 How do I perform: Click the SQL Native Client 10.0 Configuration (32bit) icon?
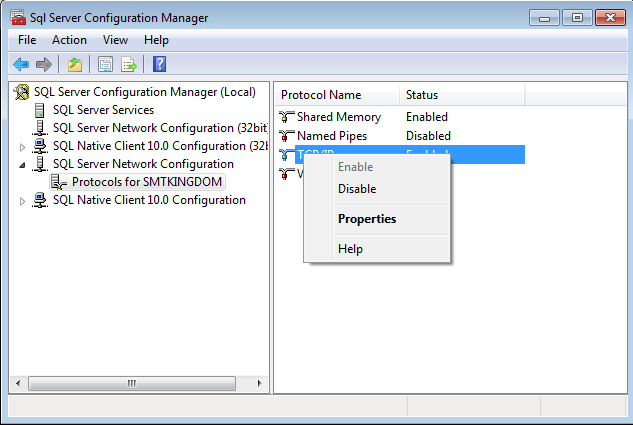click(40, 146)
